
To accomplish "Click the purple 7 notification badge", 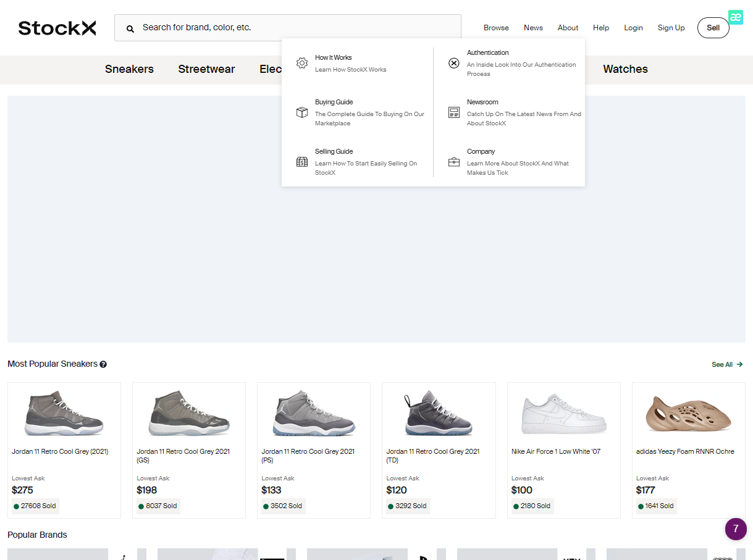I will 736,529.
